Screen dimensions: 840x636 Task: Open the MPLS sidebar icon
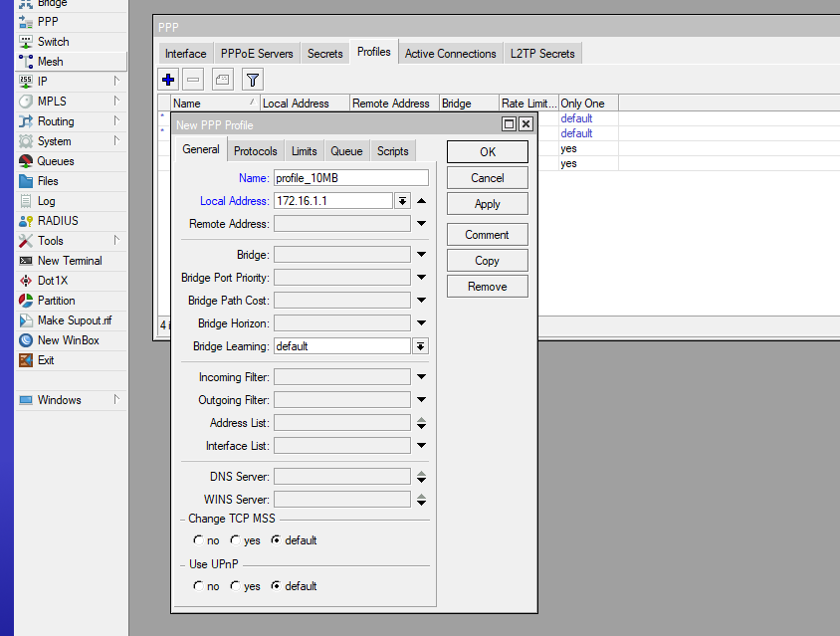pyautogui.click(x=26, y=102)
